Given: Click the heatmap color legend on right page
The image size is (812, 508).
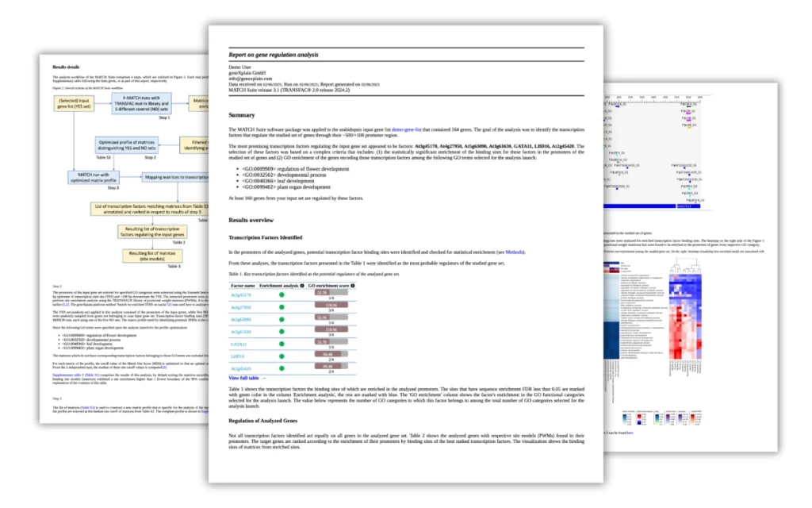Looking at the screenshot, I should click(x=662, y=418).
